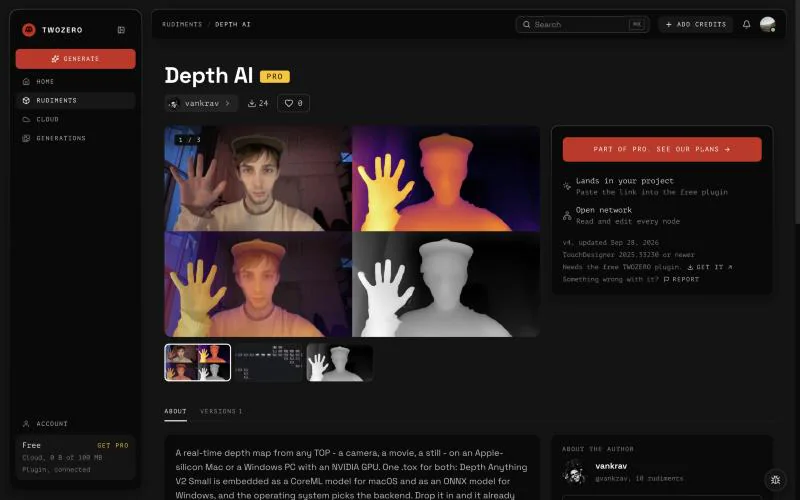Open the vankrav author chip
800x500 pixels.
tap(201, 103)
